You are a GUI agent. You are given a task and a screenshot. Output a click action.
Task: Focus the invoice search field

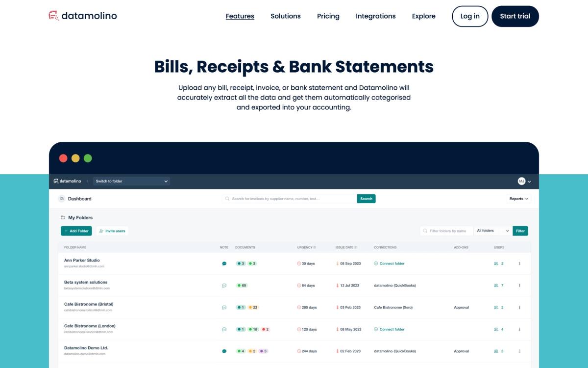tap(289, 199)
